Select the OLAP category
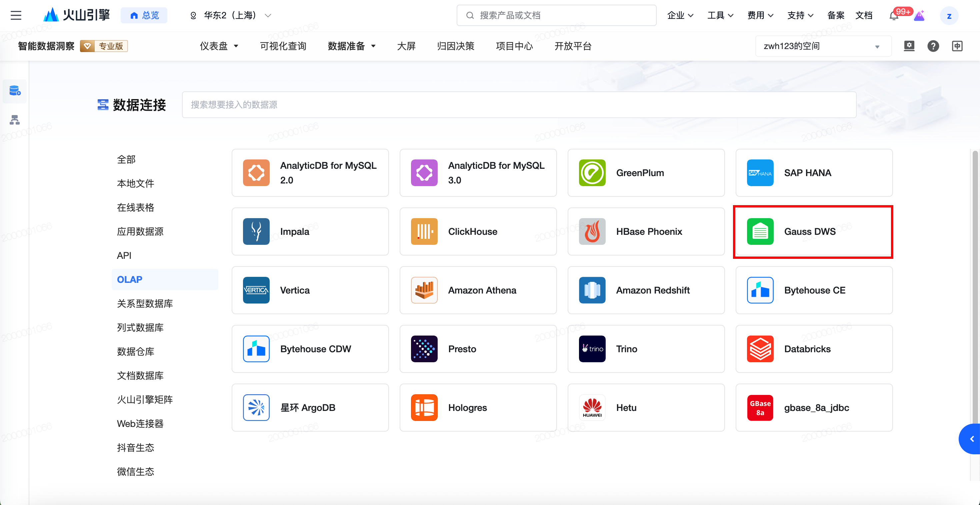980x505 pixels. tap(165, 279)
